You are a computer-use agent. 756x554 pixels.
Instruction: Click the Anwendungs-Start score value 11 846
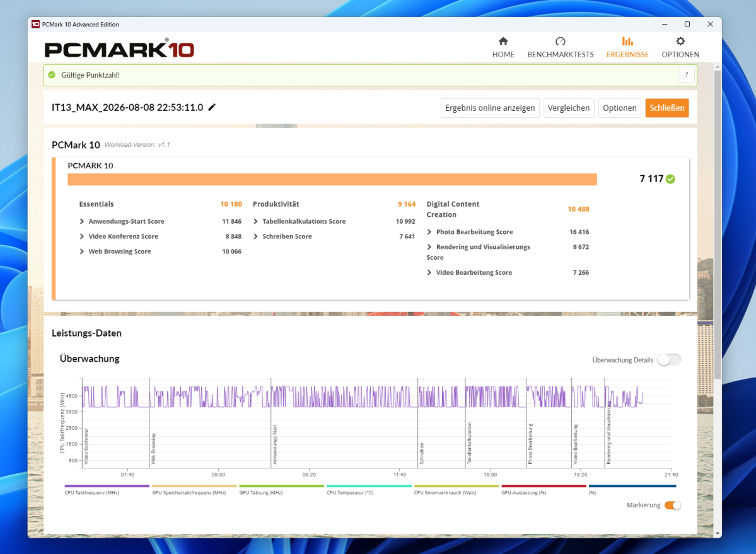pyautogui.click(x=231, y=222)
